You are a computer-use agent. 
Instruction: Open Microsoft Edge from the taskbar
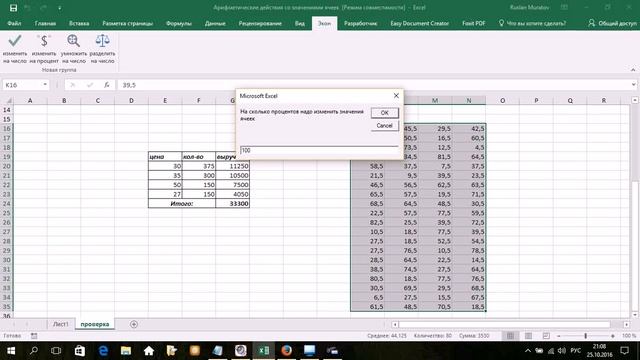(103, 351)
